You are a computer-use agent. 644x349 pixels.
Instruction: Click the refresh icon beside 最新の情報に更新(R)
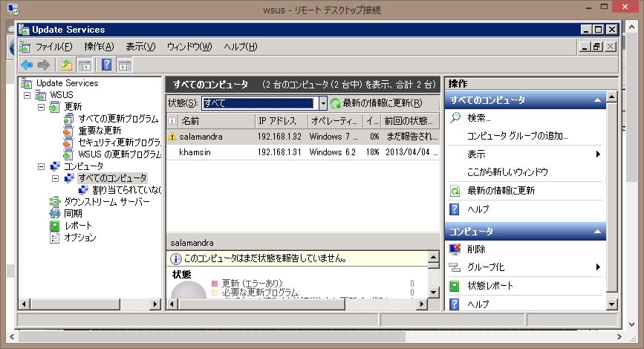[335, 103]
